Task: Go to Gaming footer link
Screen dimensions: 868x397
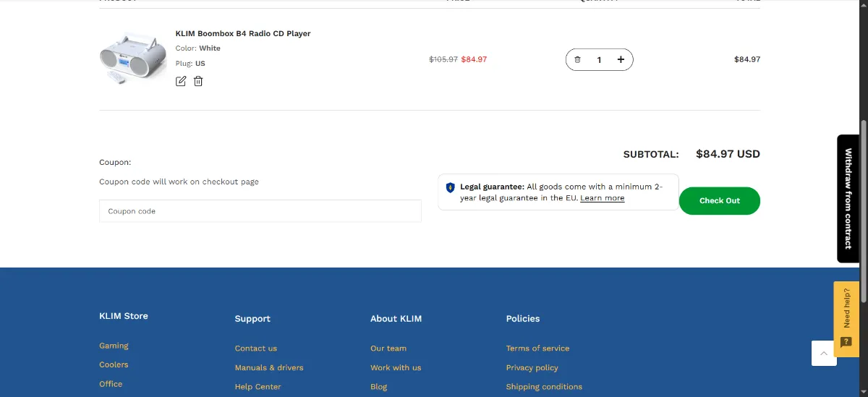Action: (x=114, y=346)
